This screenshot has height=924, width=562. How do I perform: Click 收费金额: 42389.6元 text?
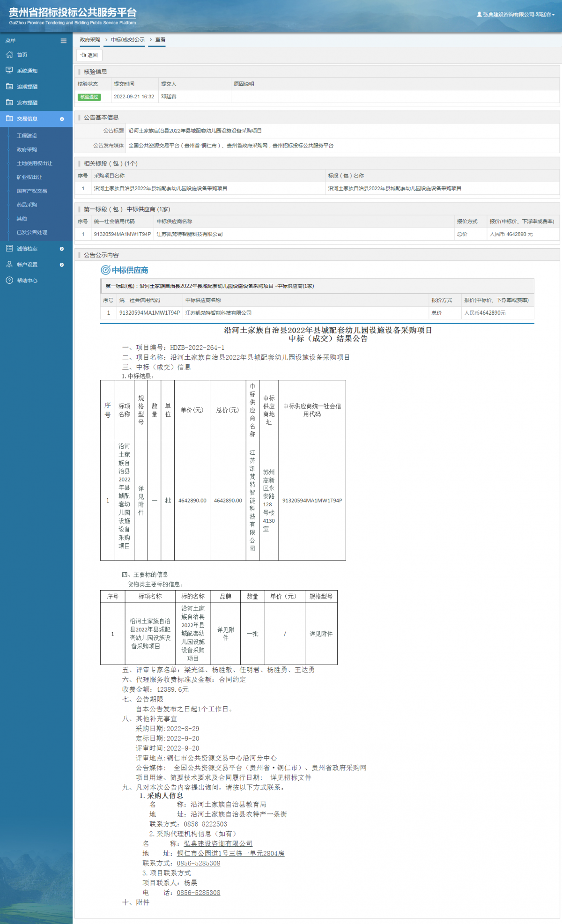(x=155, y=689)
